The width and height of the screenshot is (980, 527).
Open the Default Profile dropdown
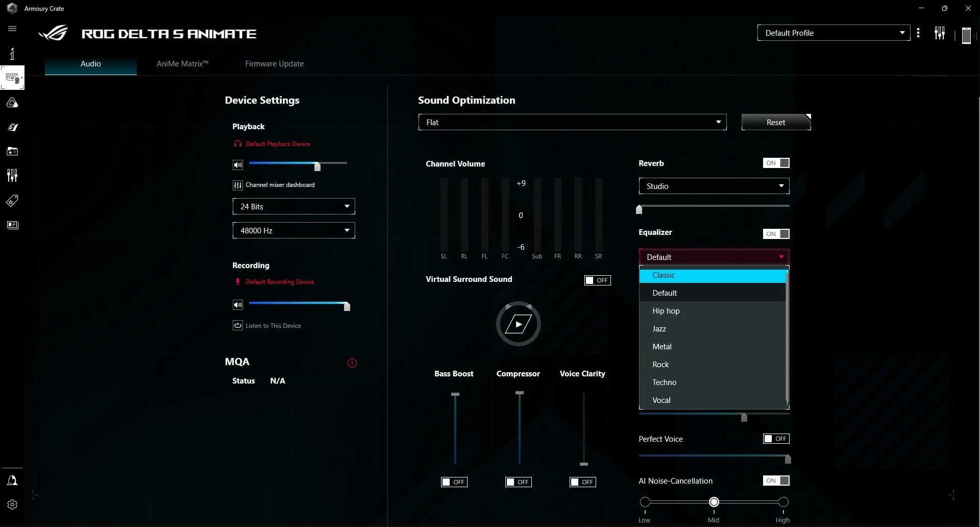[834, 33]
